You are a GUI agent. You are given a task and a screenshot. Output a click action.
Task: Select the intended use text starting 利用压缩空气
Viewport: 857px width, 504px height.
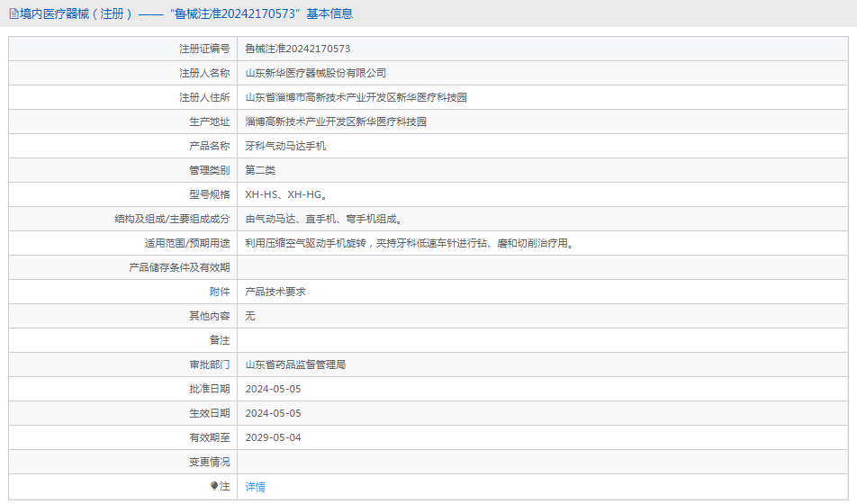tap(410, 243)
